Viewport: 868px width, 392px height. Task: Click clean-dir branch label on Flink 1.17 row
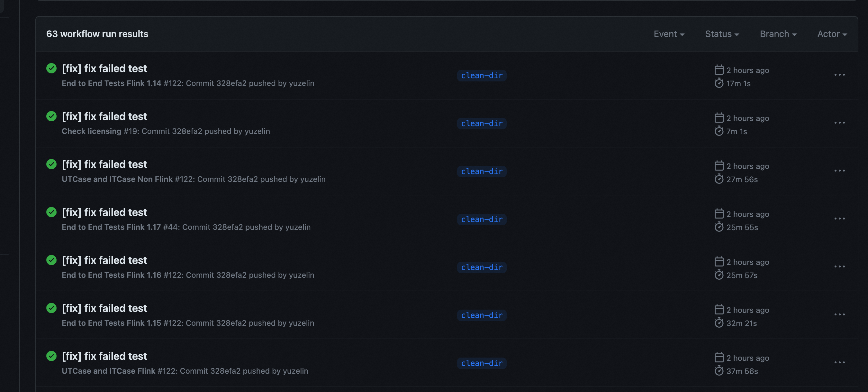(482, 219)
